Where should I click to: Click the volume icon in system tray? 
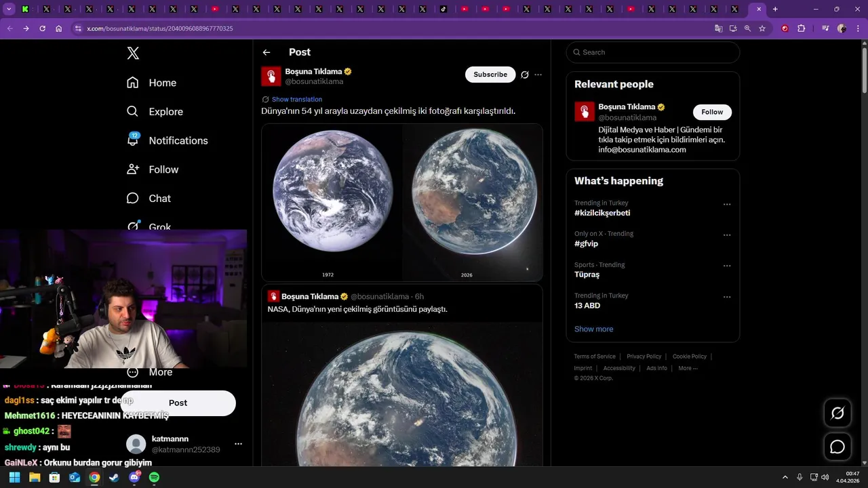click(825, 477)
